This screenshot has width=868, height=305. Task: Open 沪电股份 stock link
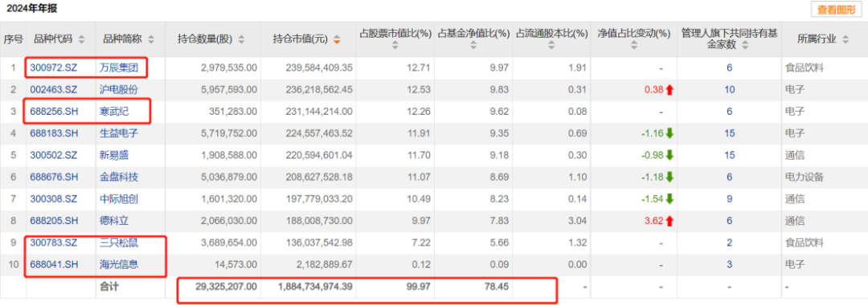[x=118, y=90]
